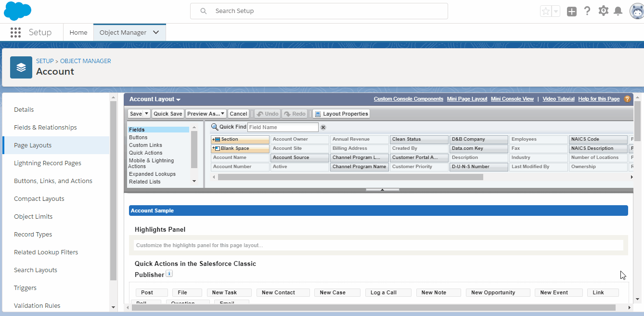Click the Search Setup field
The image size is (644, 316).
tap(319, 11)
